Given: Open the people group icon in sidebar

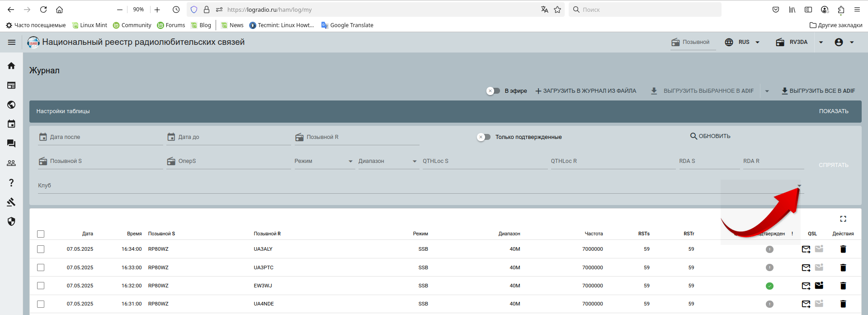Looking at the screenshot, I should click(x=11, y=163).
